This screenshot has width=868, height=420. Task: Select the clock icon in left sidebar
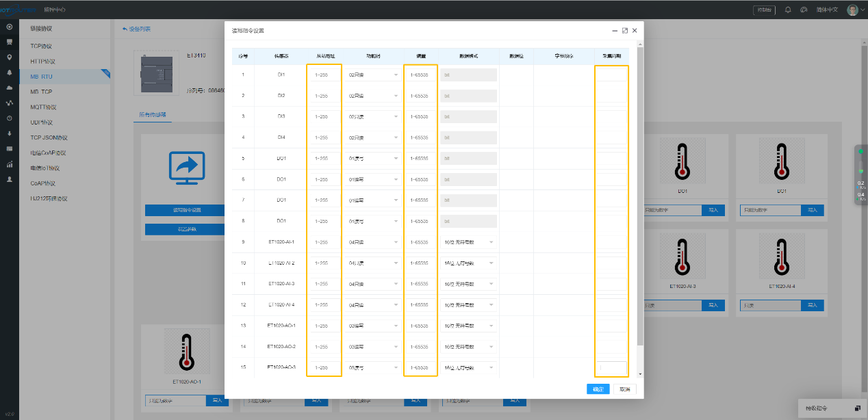click(x=9, y=118)
